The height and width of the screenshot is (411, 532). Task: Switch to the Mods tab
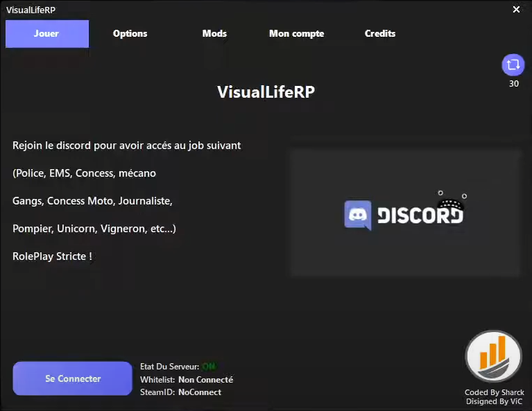point(214,33)
